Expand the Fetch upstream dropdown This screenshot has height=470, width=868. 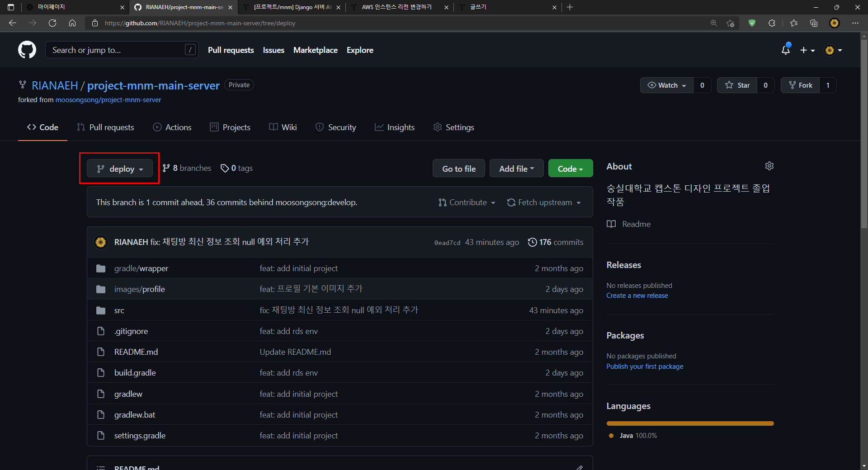click(x=544, y=202)
